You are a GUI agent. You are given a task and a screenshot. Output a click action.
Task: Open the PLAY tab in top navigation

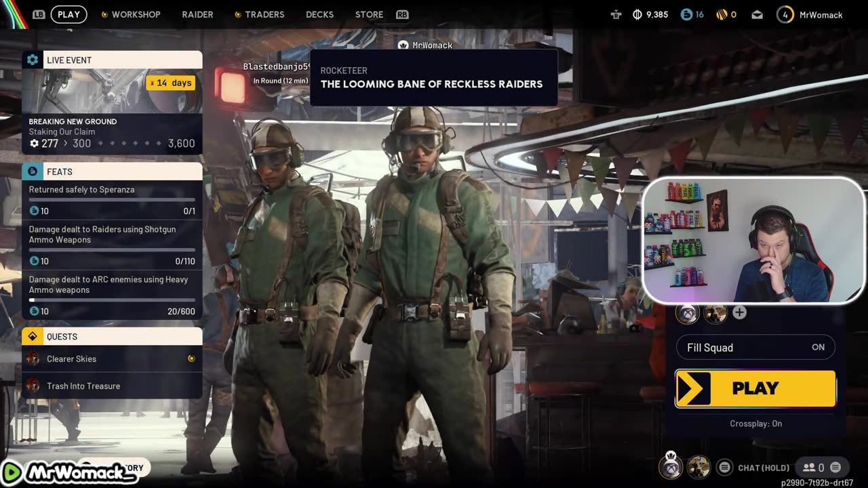pyautogui.click(x=68, y=14)
